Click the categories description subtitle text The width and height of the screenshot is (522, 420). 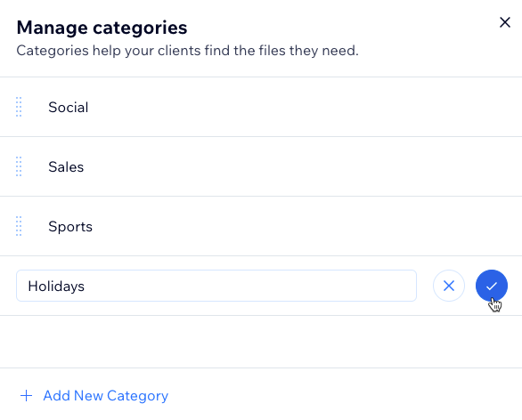[187, 51]
